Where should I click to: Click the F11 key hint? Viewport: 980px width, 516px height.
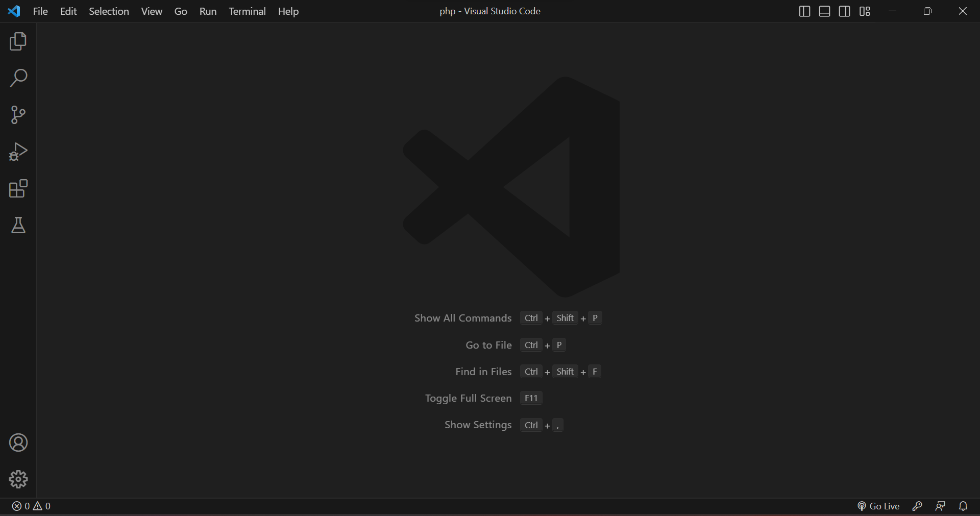pyautogui.click(x=531, y=398)
